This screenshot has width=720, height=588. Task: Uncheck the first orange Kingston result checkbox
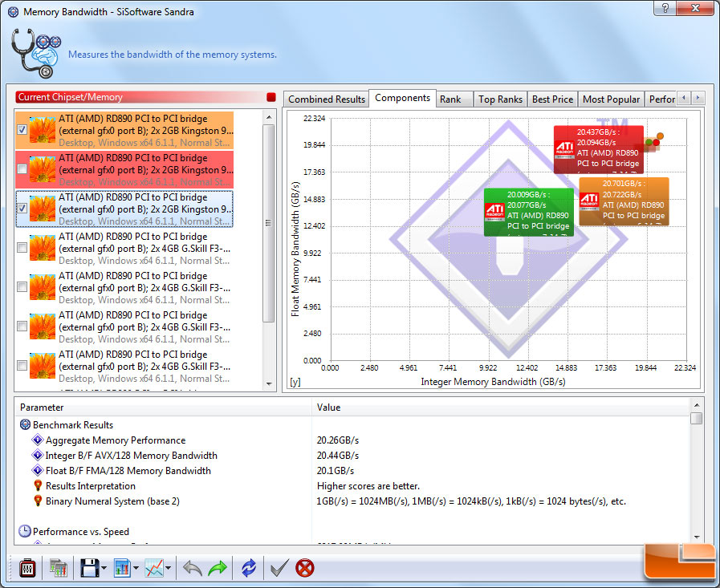pyautogui.click(x=22, y=130)
